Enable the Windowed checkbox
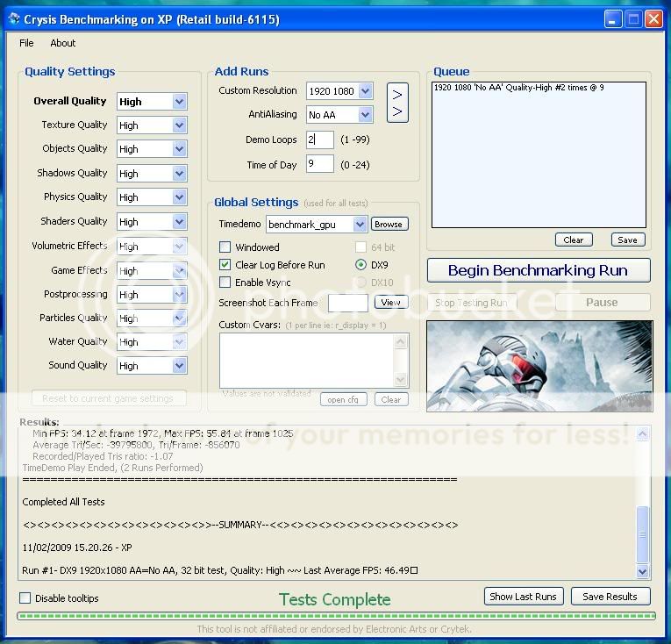Image resolution: width=671 pixels, height=644 pixels. point(225,247)
